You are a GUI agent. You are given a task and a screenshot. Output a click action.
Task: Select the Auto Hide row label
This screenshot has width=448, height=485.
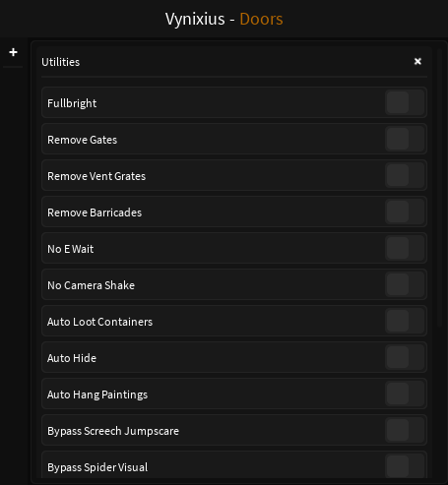coord(72,358)
